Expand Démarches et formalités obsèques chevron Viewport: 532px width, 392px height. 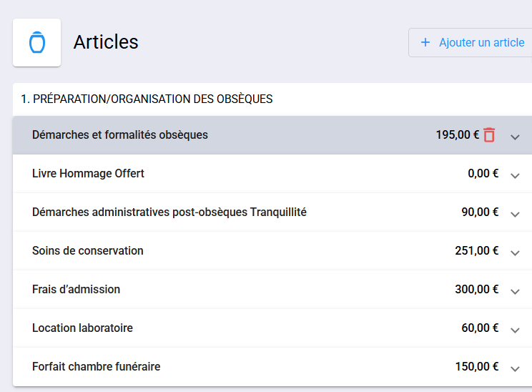point(515,136)
